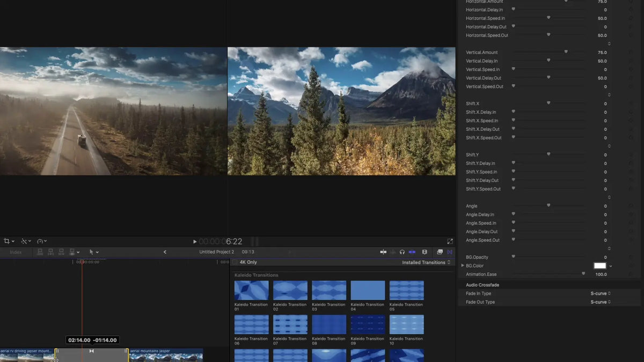Open the enhancement magic wand menu
644x362 pixels.
click(x=25, y=241)
